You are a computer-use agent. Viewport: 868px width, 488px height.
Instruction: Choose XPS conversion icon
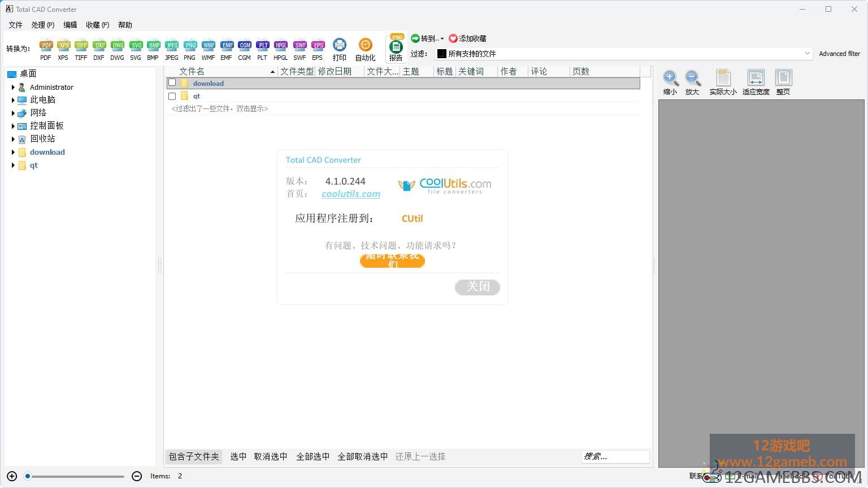63,50
